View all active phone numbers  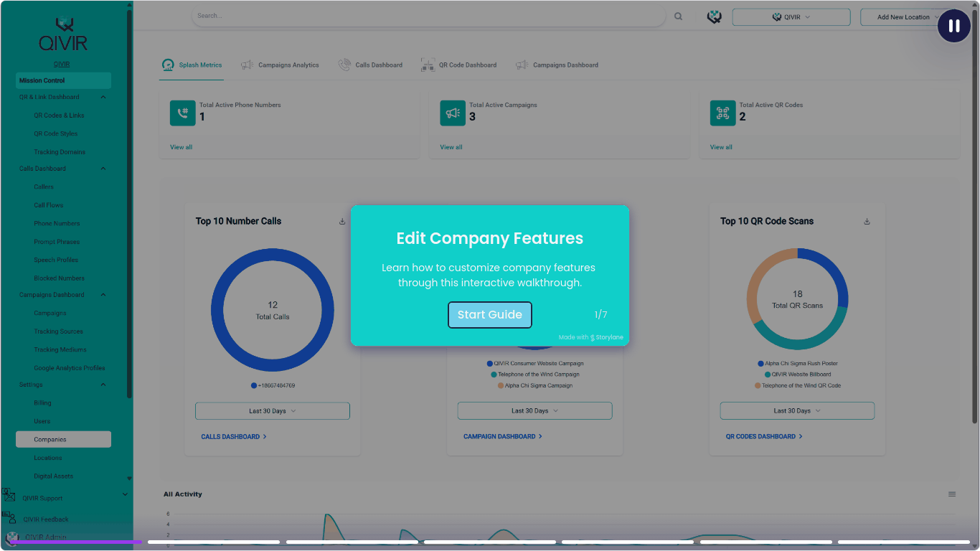181,147
